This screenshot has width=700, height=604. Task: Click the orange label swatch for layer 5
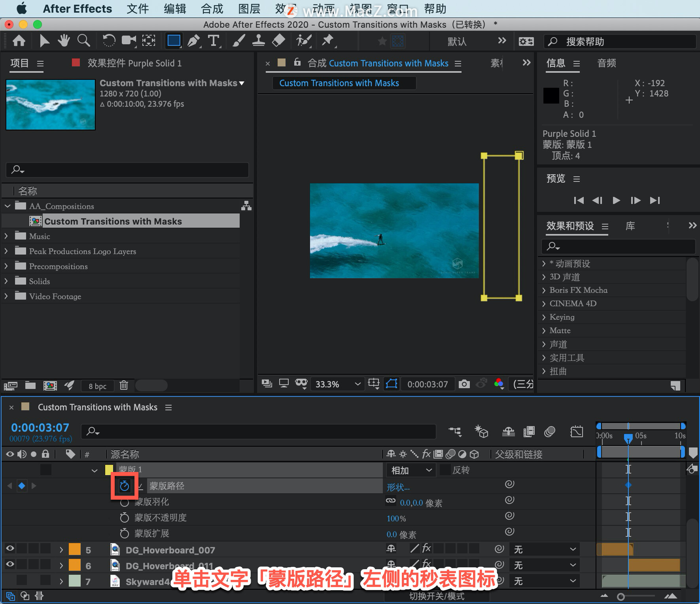tap(74, 549)
